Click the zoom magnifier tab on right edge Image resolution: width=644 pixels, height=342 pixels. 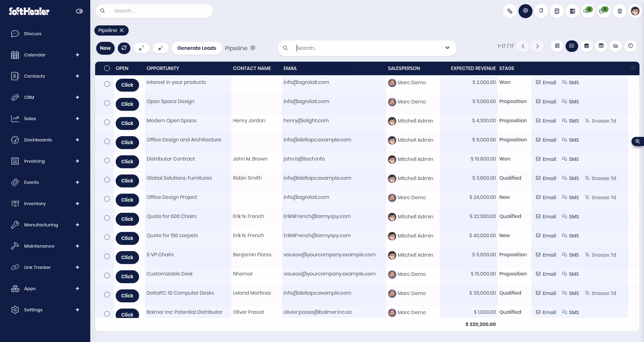[x=637, y=141]
